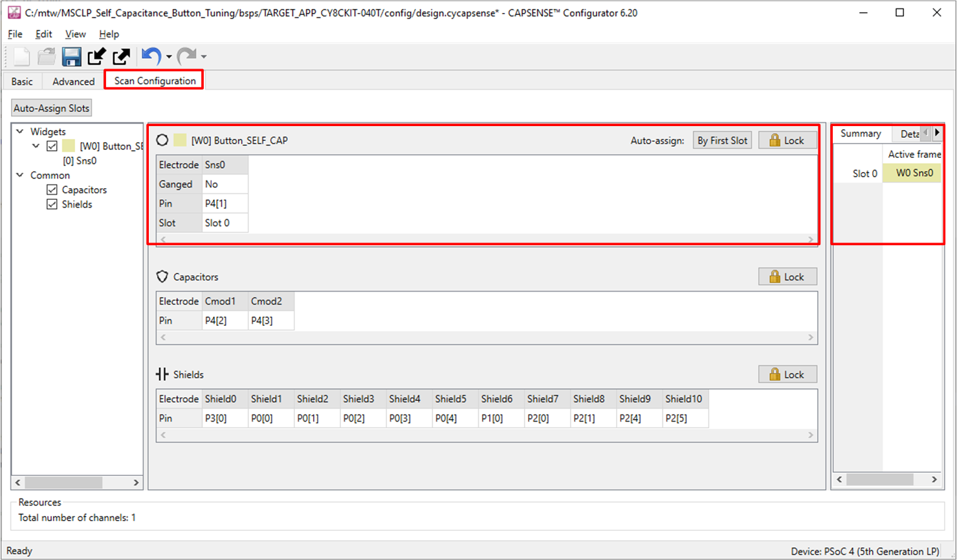Click the Shield6 pin P1[0] cell
Image resolution: width=957 pixels, height=560 pixels.
(501, 418)
